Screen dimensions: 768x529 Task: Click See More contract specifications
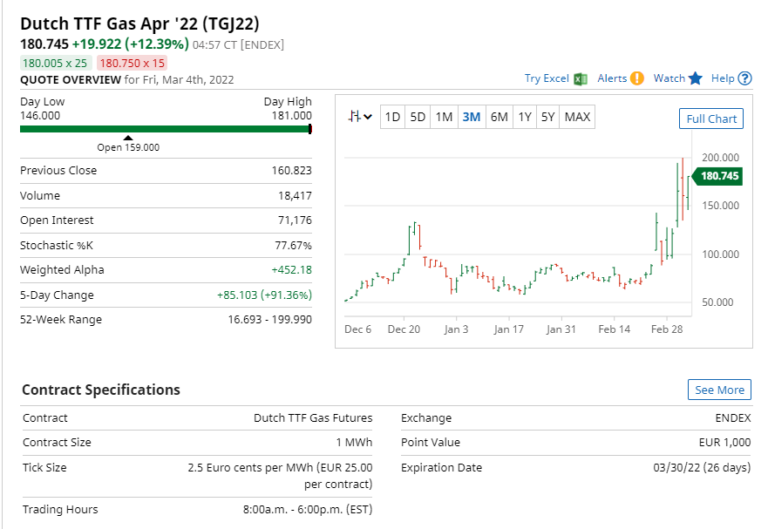(x=719, y=390)
